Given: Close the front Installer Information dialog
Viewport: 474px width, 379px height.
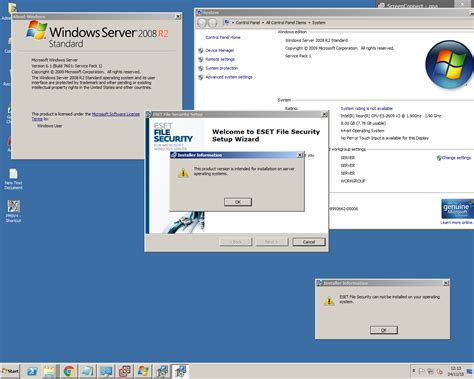Looking at the screenshot, I should [300, 155].
